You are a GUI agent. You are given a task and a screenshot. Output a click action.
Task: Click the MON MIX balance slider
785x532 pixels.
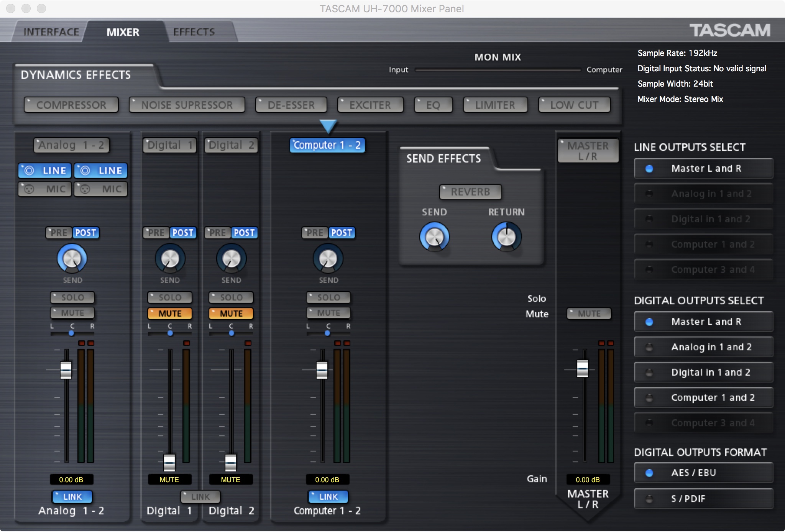pyautogui.click(x=498, y=70)
